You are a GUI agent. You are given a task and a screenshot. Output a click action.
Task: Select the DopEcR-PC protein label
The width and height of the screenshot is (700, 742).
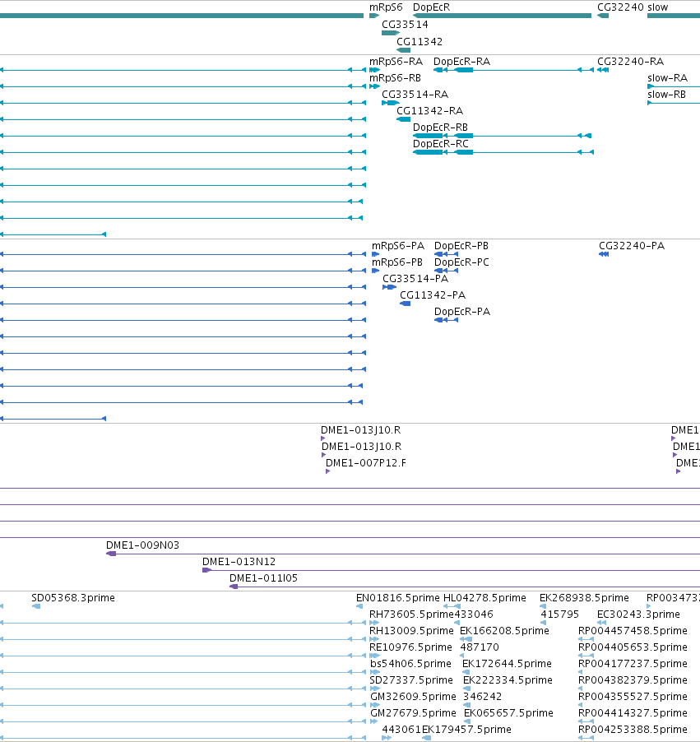tap(461, 262)
